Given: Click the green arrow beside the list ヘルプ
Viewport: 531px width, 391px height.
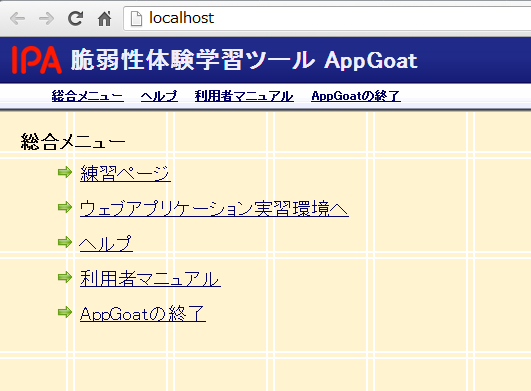Looking at the screenshot, I should [65, 242].
